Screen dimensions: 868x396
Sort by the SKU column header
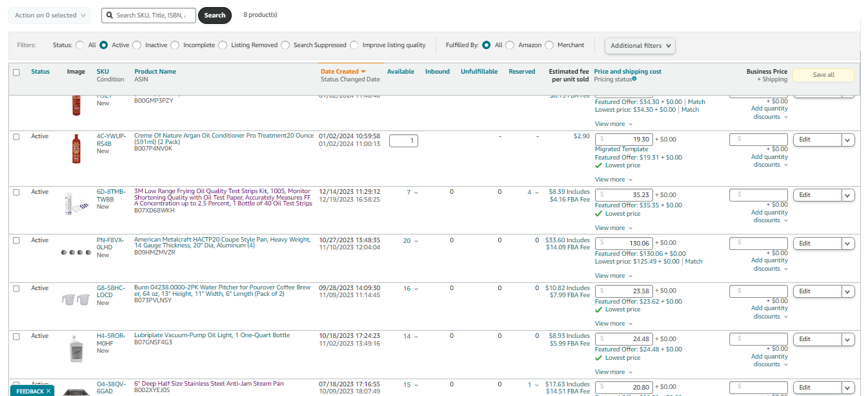(x=103, y=72)
